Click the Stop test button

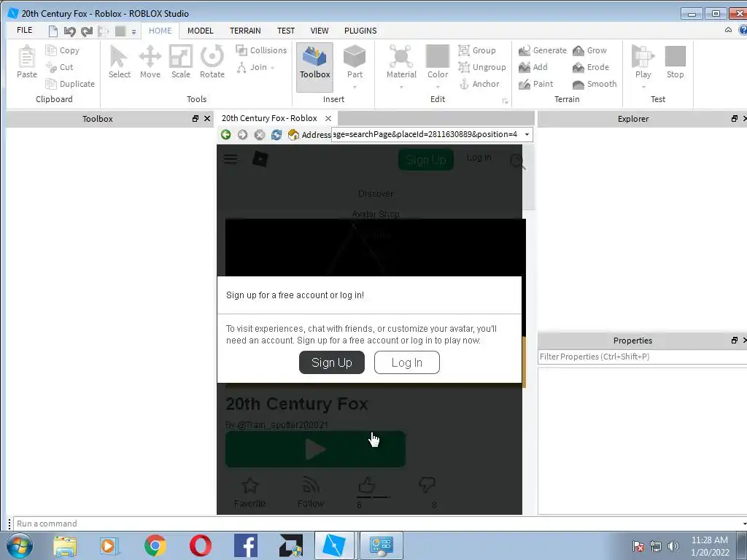click(x=675, y=62)
